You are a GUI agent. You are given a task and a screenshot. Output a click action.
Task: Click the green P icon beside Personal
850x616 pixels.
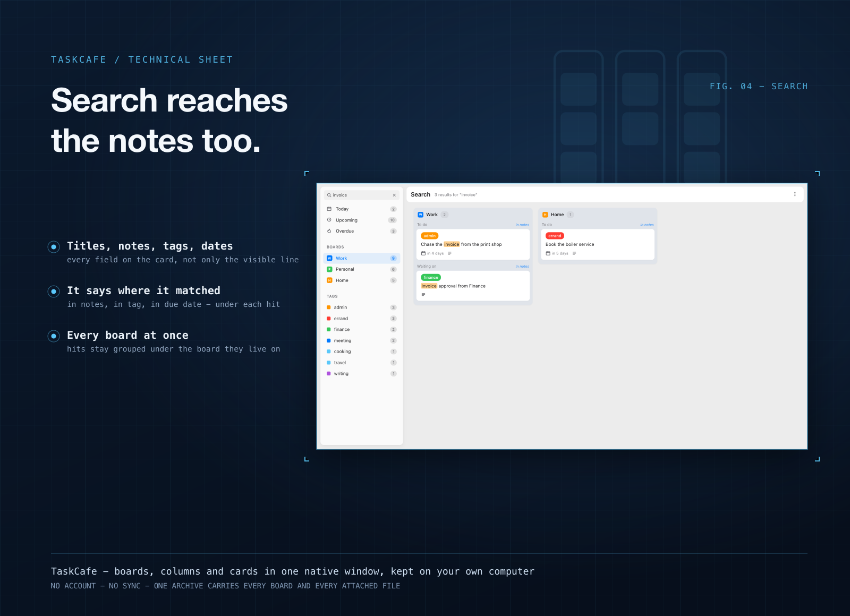coord(329,269)
